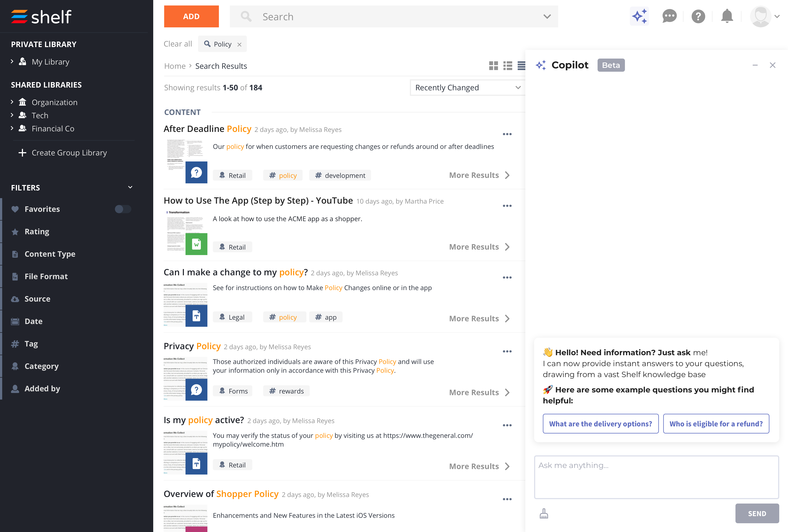
Task: Open the Financial Co shared library
Action: (54, 128)
